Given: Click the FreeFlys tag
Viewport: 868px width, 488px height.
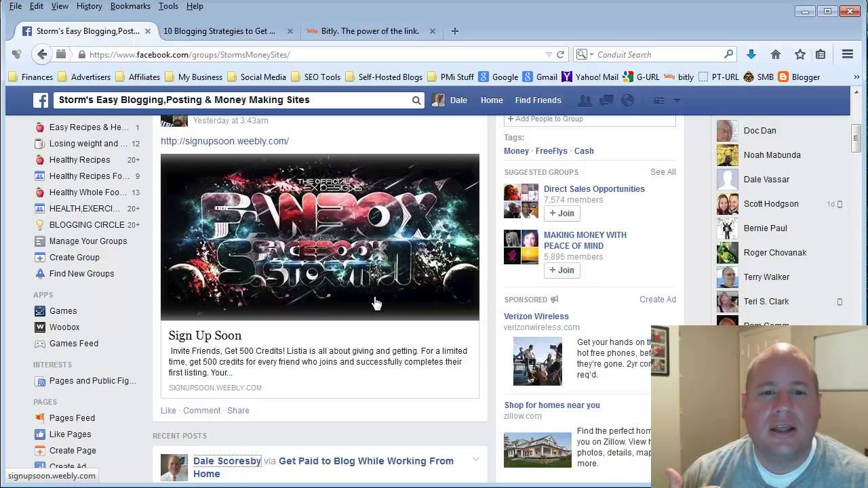Looking at the screenshot, I should point(551,151).
